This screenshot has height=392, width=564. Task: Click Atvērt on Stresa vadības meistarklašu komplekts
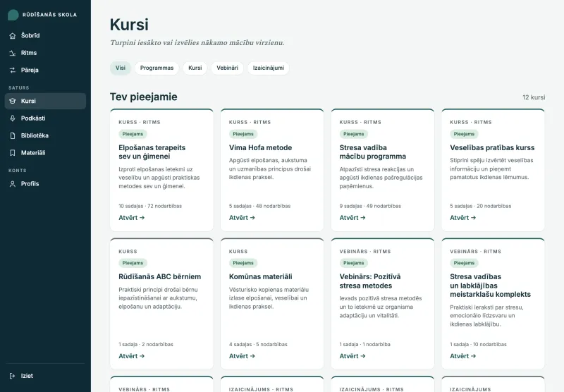click(x=463, y=356)
